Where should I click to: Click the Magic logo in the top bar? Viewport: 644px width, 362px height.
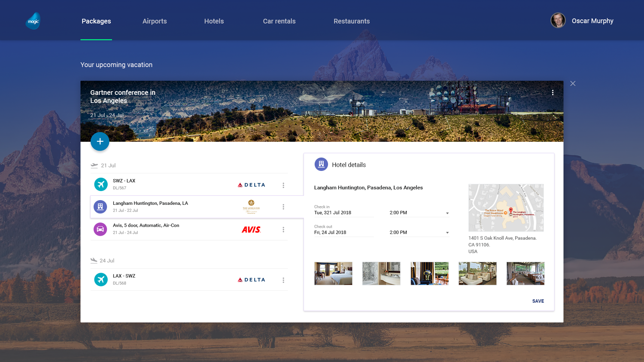(33, 20)
